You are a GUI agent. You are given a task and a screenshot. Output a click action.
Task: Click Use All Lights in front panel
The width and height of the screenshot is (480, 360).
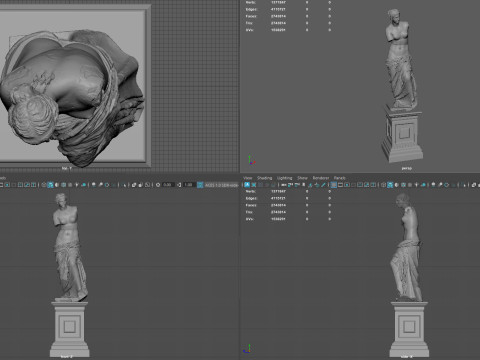point(76,185)
